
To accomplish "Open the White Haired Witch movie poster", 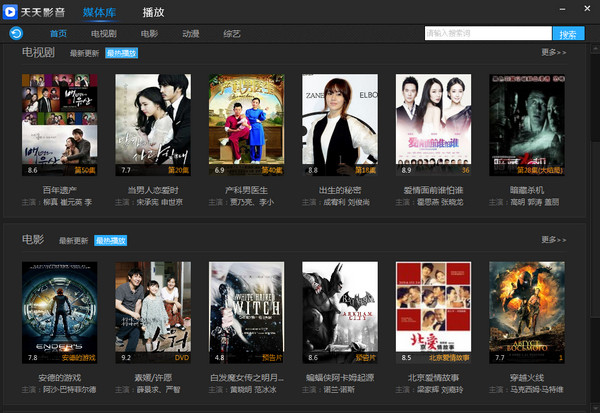I will coord(246,312).
